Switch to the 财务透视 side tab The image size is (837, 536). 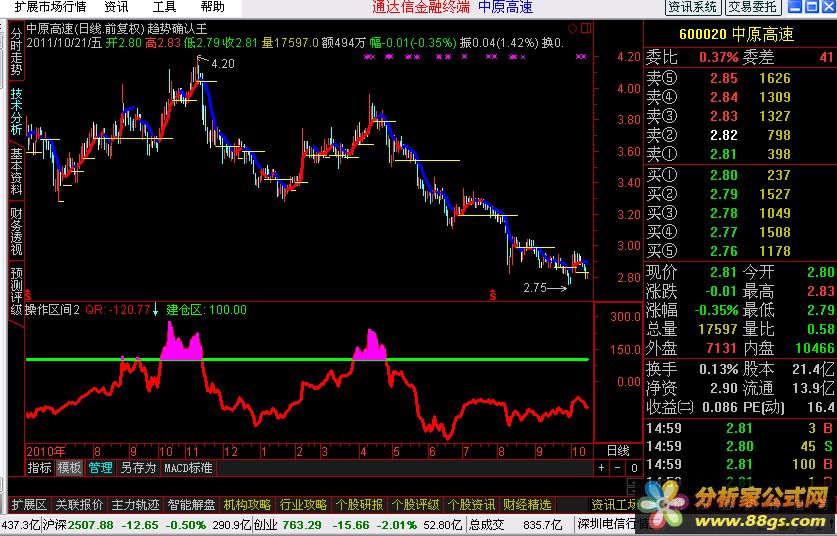pyautogui.click(x=17, y=231)
